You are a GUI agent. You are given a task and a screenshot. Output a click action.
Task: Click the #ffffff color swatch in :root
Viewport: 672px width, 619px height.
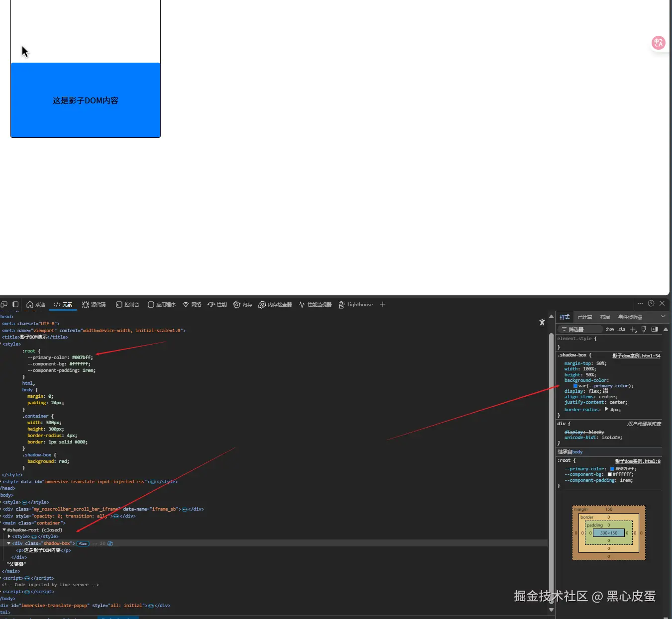610,474
